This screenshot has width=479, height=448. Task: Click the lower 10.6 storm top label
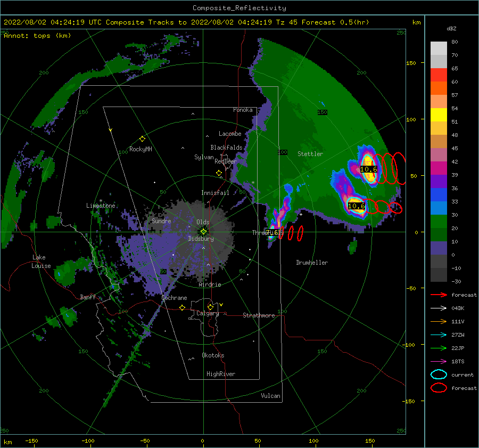357,206
